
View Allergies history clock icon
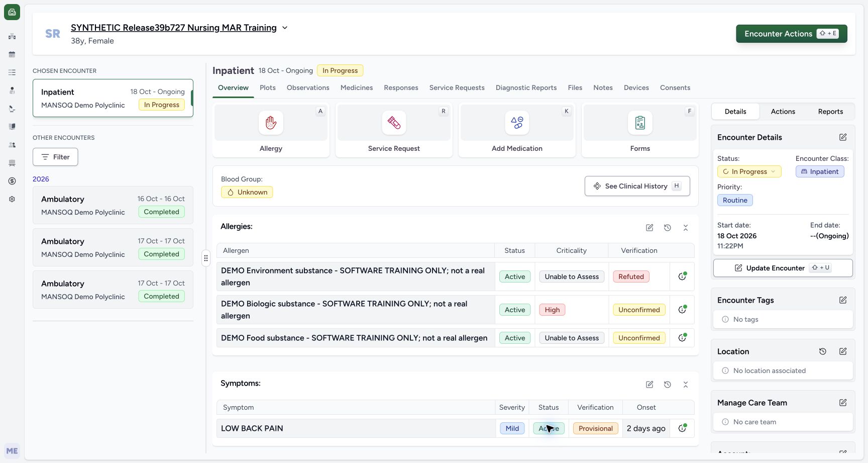coord(668,228)
